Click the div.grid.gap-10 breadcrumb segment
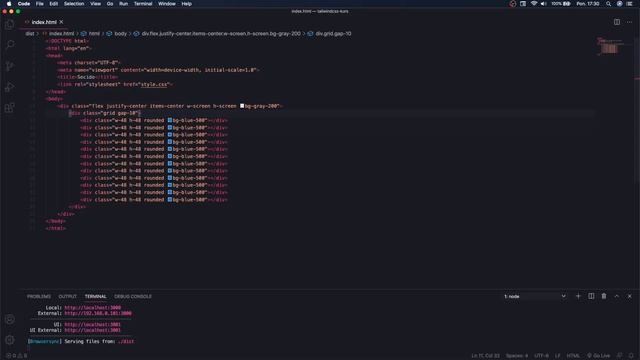 333,33
